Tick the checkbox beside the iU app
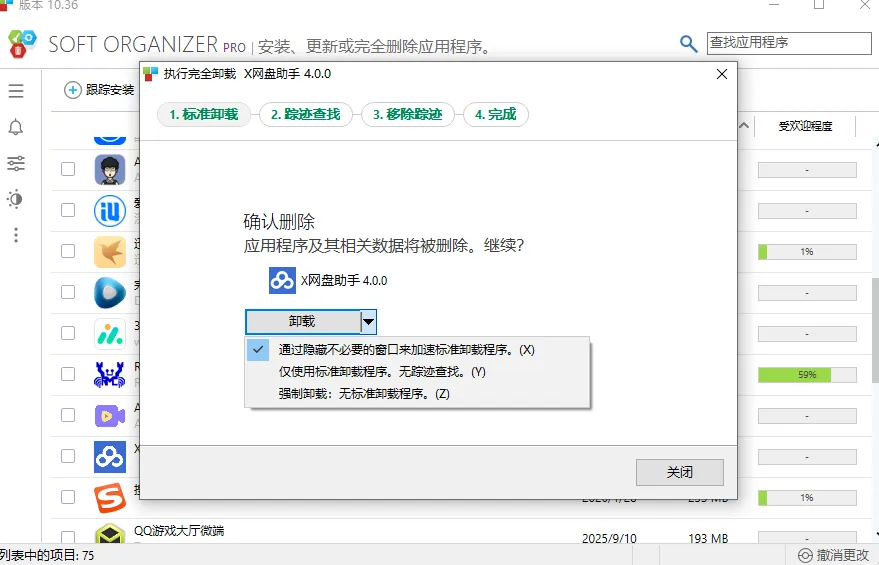Screen dimensions: 879x565 pos(68,210)
